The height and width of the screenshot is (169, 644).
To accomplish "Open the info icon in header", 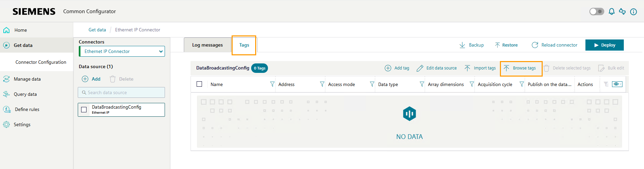I will coord(633,11).
